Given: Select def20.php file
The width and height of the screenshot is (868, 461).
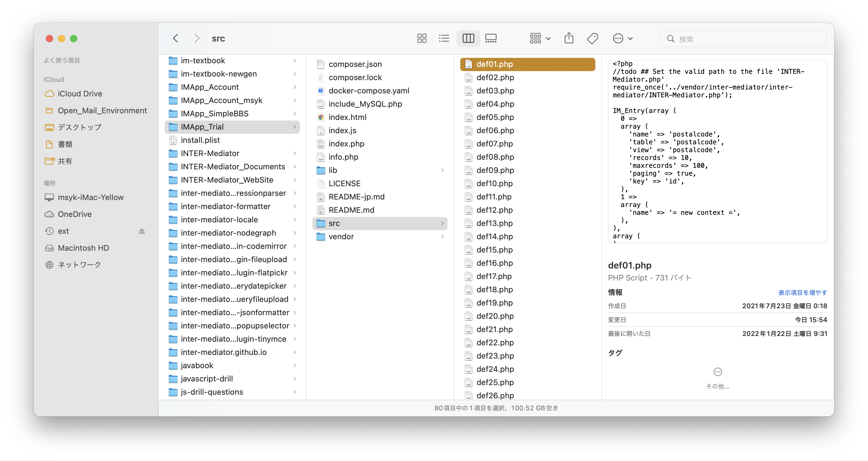Looking at the screenshot, I should (x=527, y=316).
